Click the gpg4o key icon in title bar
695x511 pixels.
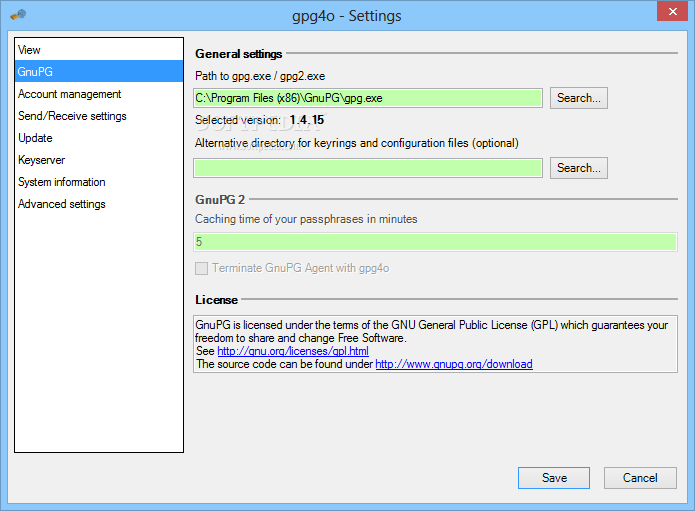[x=18, y=15]
